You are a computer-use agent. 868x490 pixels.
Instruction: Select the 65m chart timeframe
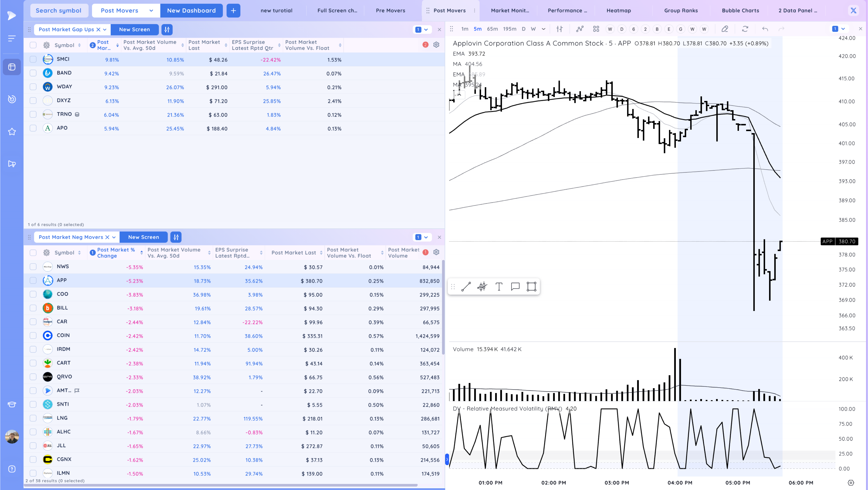pos(492,29)
